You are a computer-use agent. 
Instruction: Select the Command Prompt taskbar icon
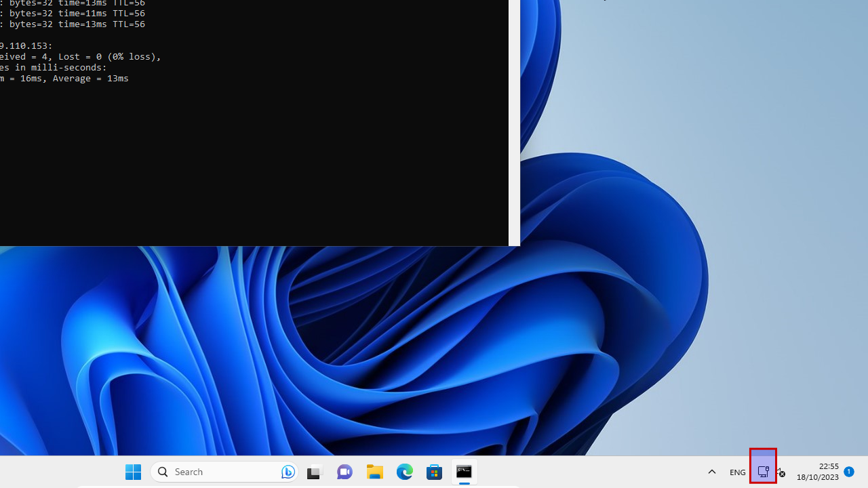[x=465, y=472]
